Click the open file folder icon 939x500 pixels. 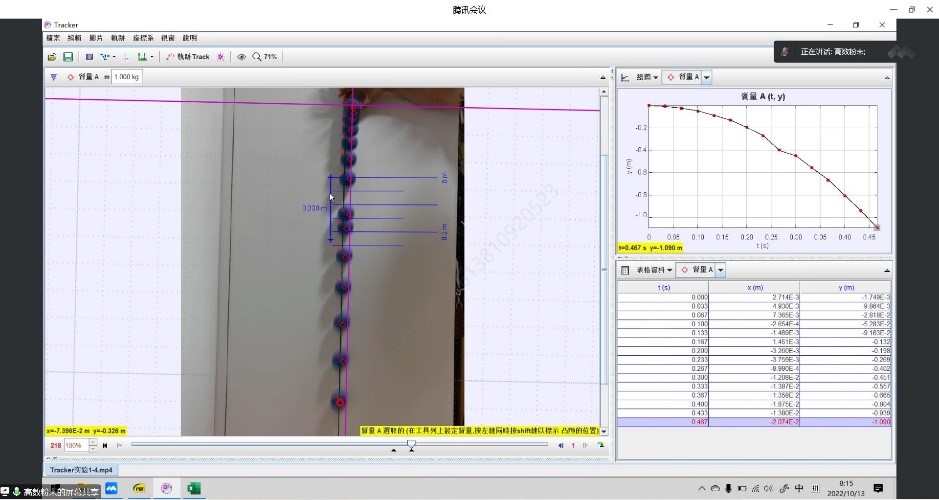tap(51, 57)
